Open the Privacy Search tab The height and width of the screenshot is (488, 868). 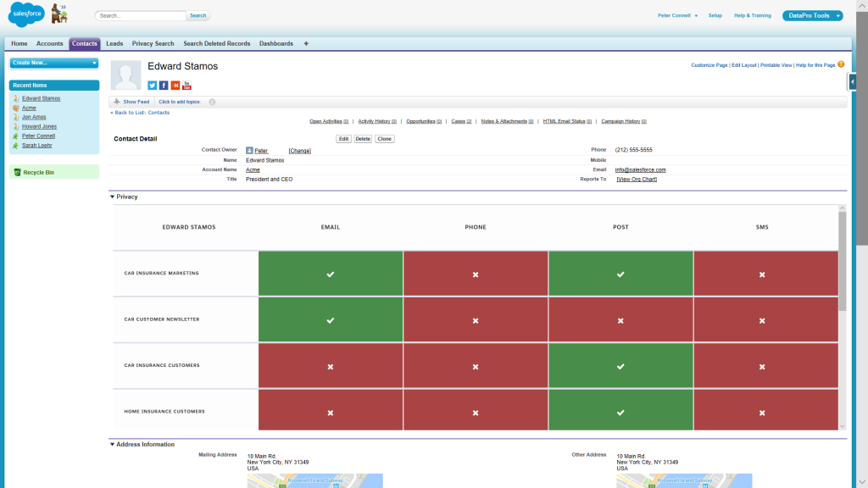(x=153, y=44)
